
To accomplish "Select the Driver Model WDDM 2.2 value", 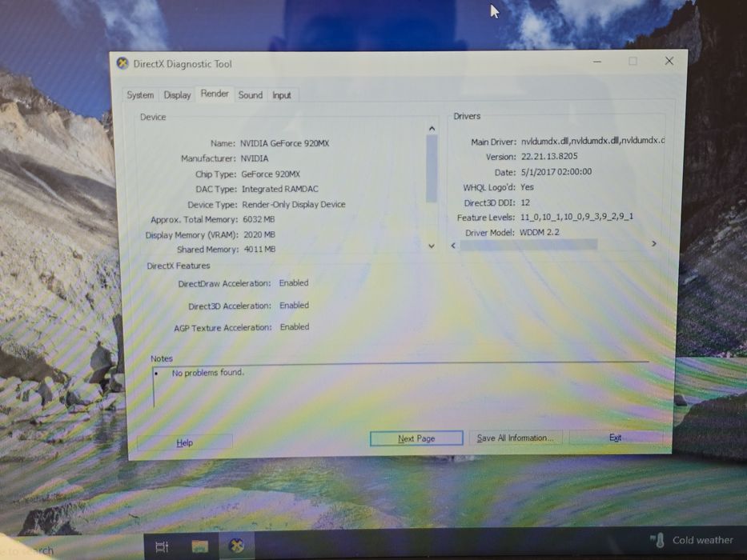I will [x=540, y=232].
